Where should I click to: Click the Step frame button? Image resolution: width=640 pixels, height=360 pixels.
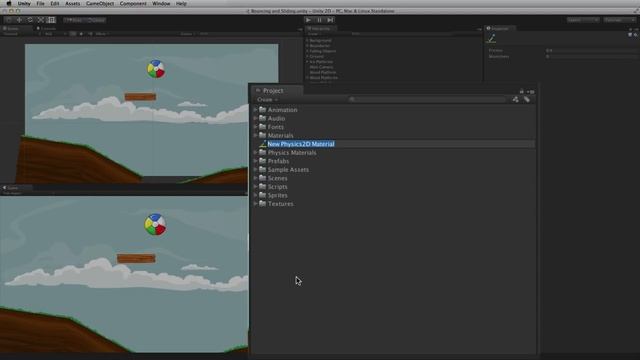pyautogui.click(x=330, y=20)
